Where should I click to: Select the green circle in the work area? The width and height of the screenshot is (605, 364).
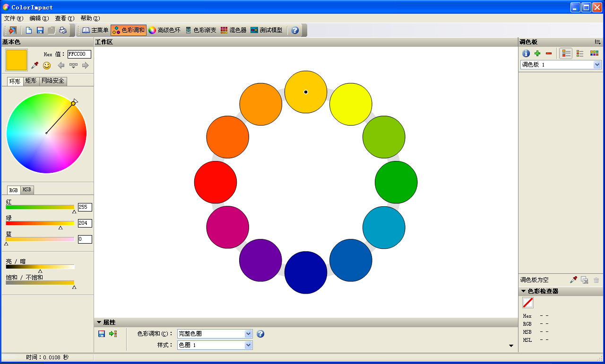pyautogui.click(x=396, y=182)
